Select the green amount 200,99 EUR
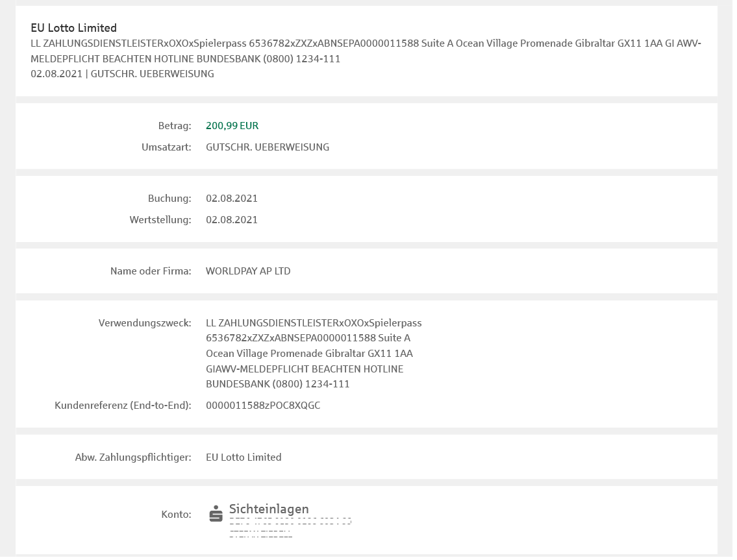 pyautogui.click(x=232, y=126)
